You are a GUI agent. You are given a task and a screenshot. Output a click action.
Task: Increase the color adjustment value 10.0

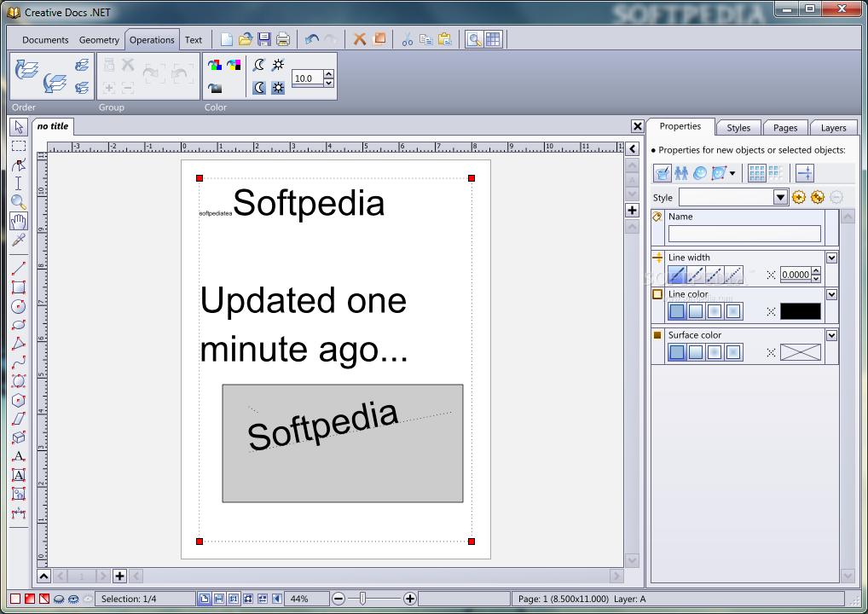[329, 73]
